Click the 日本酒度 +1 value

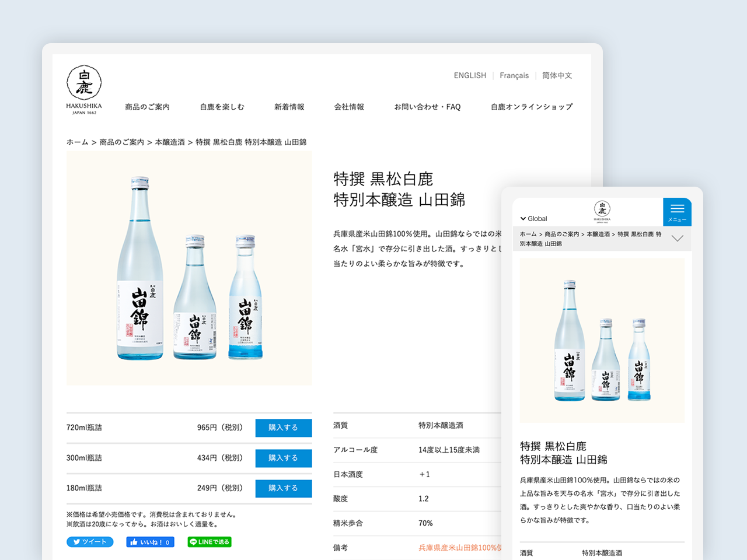[424, 474]
